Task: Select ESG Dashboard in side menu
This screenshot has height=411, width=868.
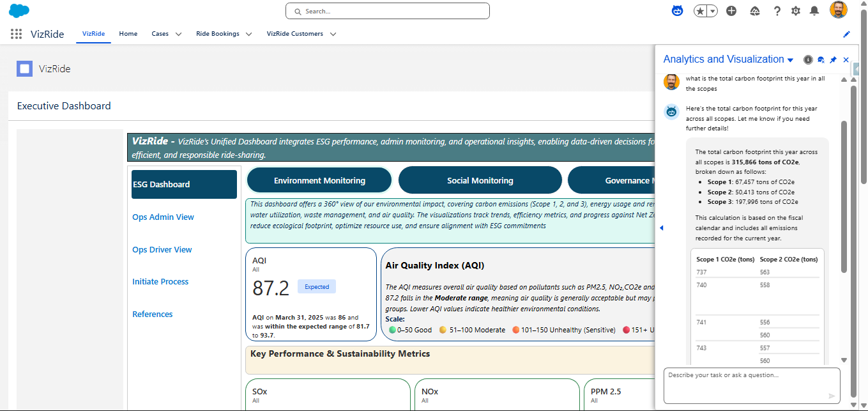Action: point(184,184)
